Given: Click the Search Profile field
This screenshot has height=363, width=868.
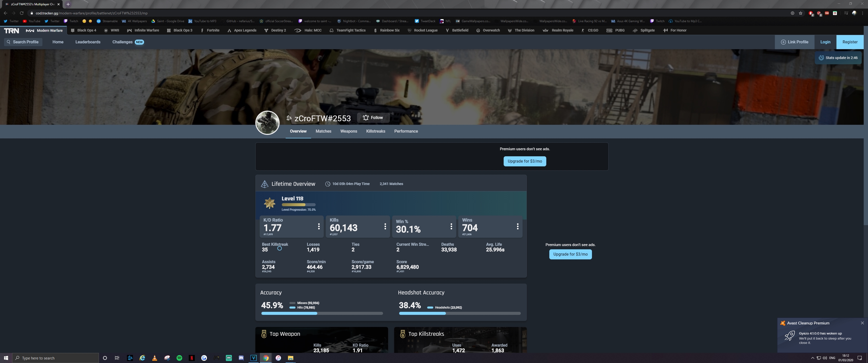Looking at the screenshot, I should [23, 42].
